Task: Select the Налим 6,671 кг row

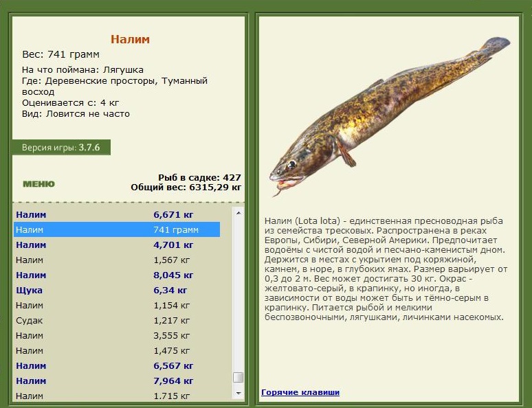Action: pos(117,215)
